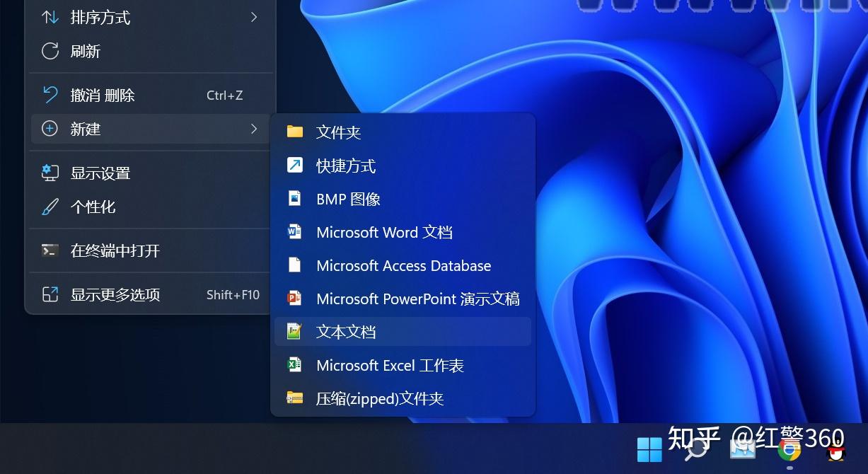Open the 排序方式 sort submenu
Image resolution: width=868 pixels, height=474 pixels.
(151, 18)
